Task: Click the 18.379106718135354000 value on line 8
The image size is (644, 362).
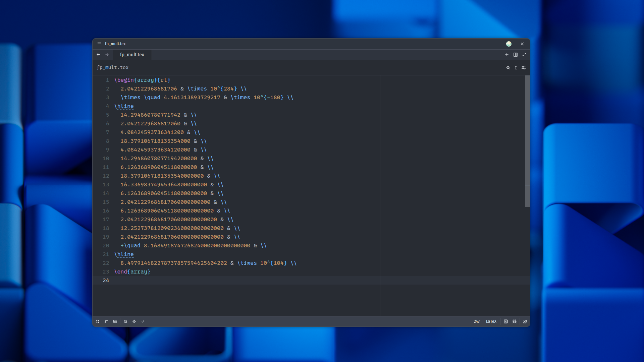Action: 155,141
